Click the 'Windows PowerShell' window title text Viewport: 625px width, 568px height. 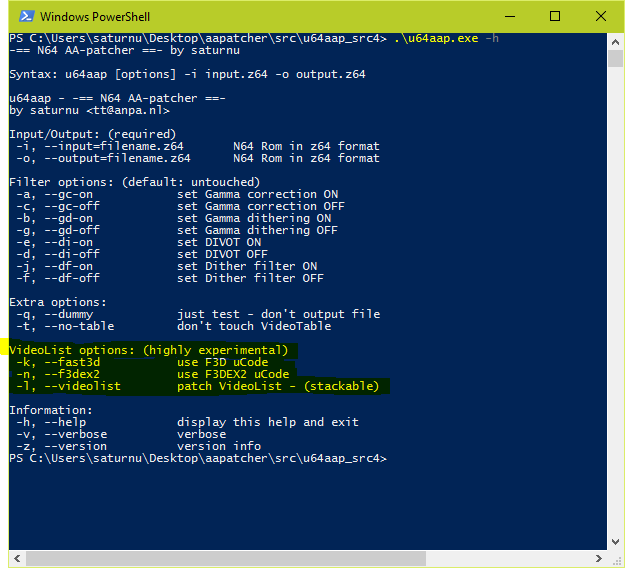[x=95, y=17]
